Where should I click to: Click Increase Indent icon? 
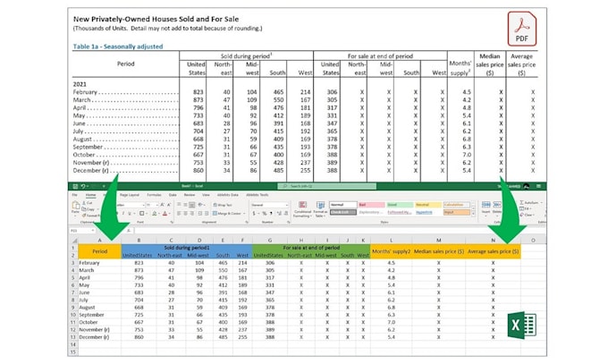coord(207,214)
